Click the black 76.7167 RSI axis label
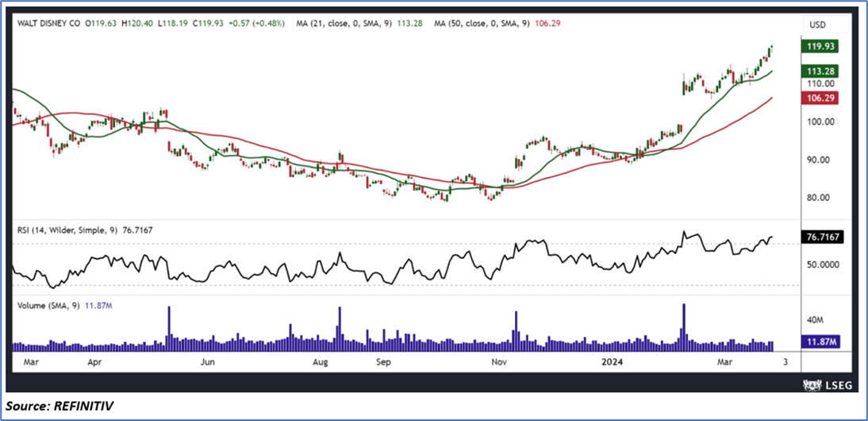 (x=821, y=238)
